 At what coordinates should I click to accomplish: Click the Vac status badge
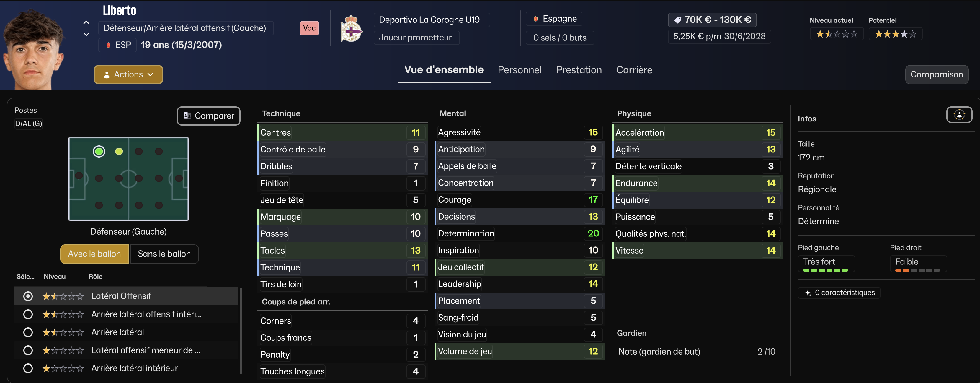309,28
